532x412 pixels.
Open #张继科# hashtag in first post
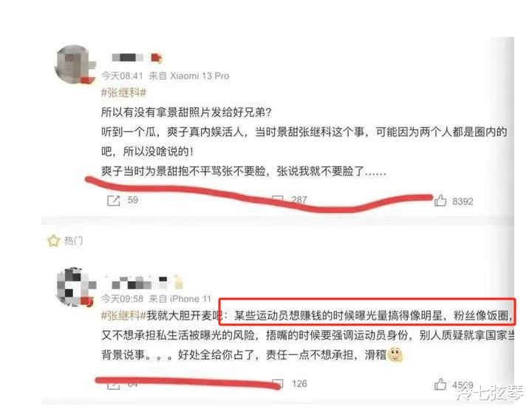click(124, 92)
